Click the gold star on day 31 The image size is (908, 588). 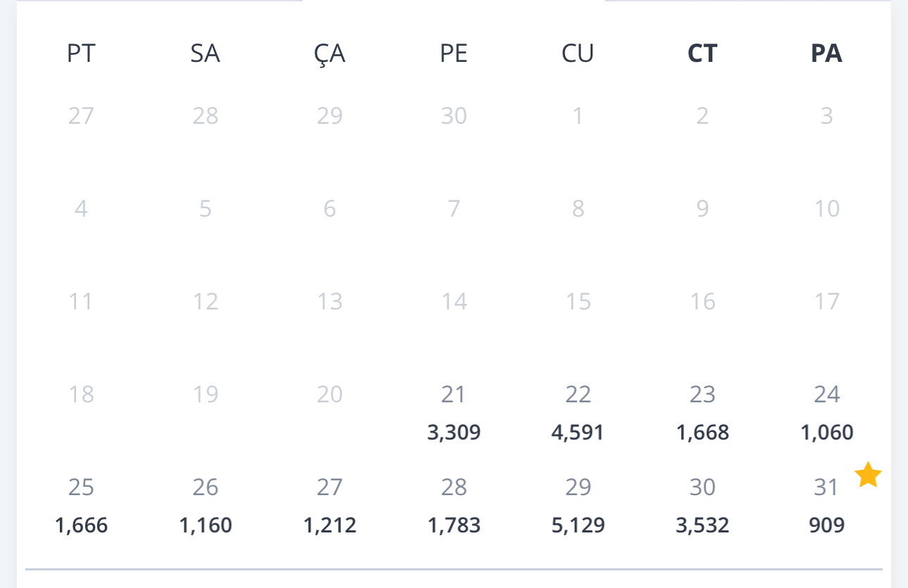click(x=868, y=475)
